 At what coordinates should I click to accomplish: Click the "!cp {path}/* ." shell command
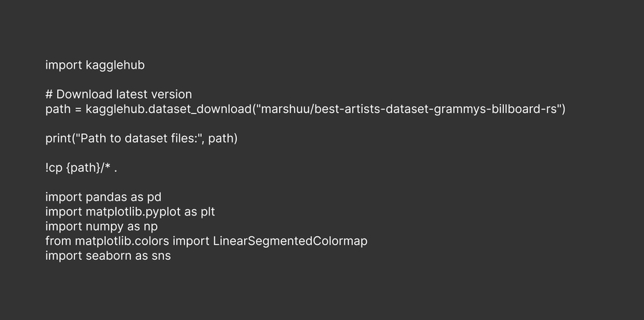click(81, 168)
